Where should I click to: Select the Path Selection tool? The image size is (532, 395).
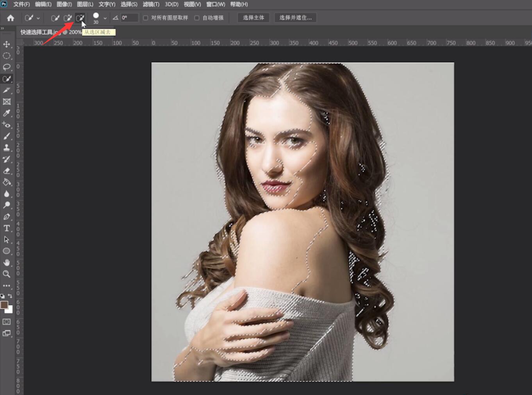[x=7, y=239]
